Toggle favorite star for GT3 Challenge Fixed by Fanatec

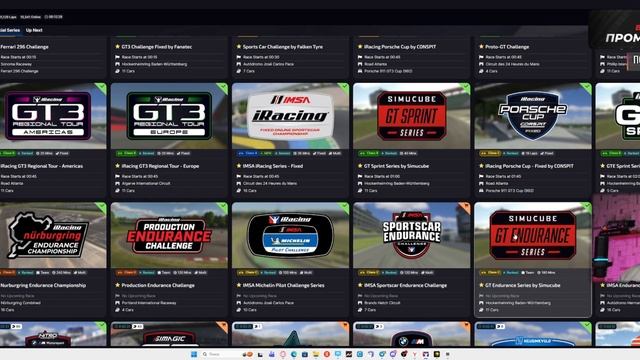click(118, 47)
